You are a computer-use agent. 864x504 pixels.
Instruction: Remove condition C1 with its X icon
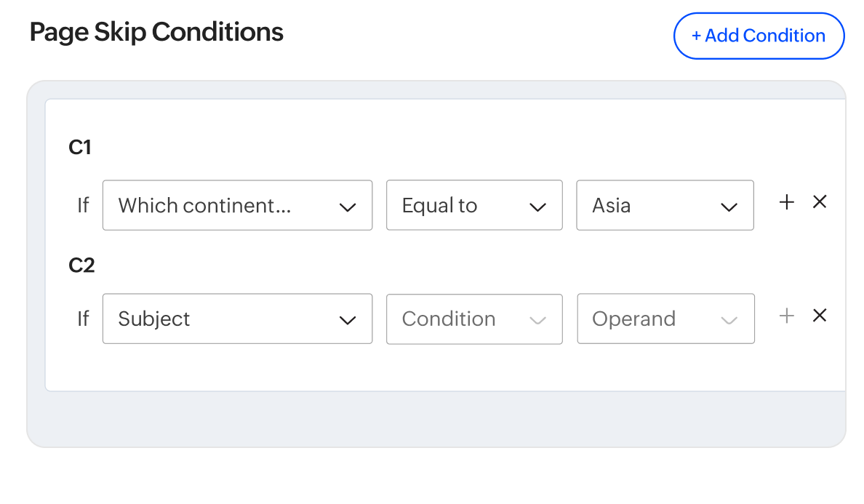coord(820,202)
